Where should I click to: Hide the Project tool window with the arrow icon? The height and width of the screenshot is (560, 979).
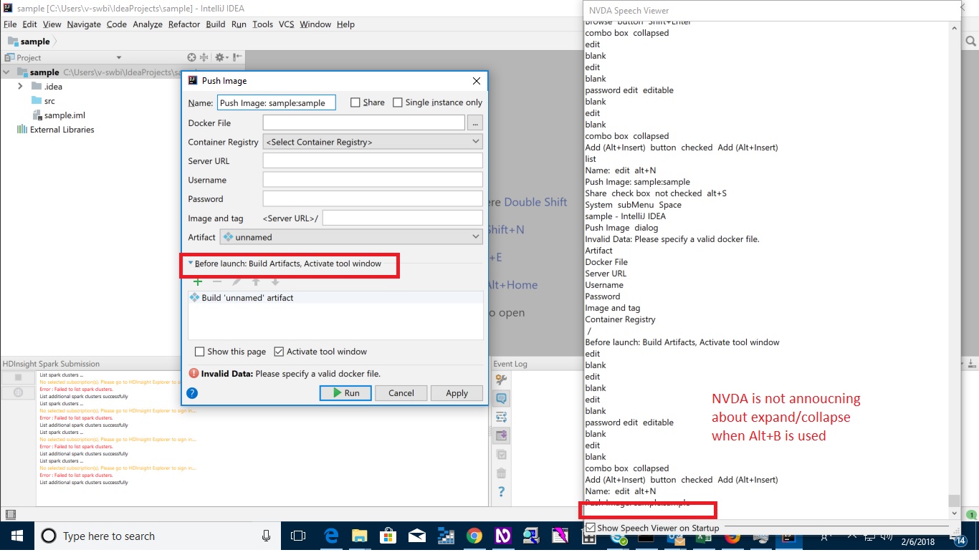[x=237, y=57]
